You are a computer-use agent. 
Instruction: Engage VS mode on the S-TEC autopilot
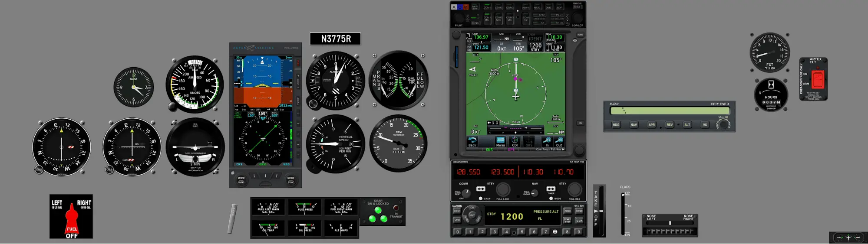tap(705, 125)
